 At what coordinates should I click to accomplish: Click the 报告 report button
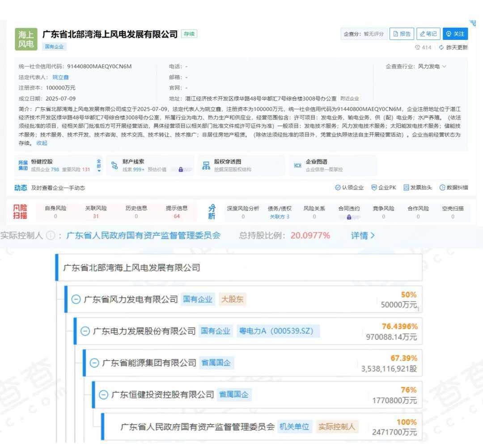point(401,34)
